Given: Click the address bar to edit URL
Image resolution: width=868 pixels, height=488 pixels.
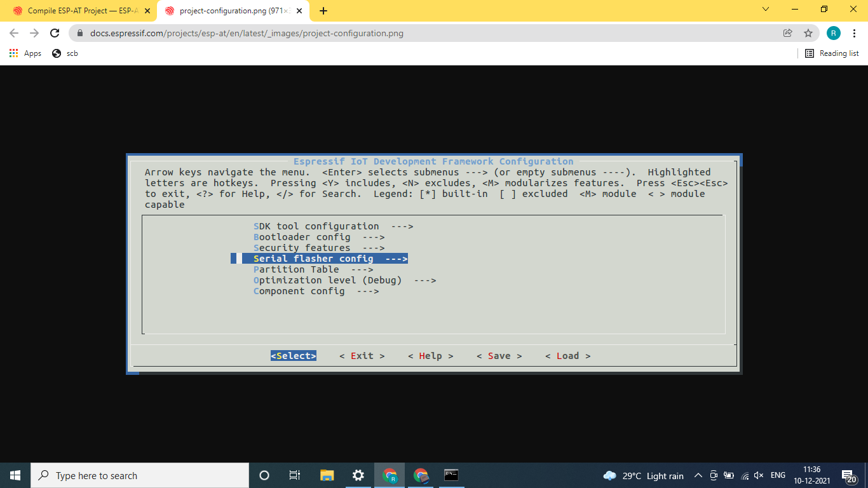Looking at the screenshot, I should [254, 33].
